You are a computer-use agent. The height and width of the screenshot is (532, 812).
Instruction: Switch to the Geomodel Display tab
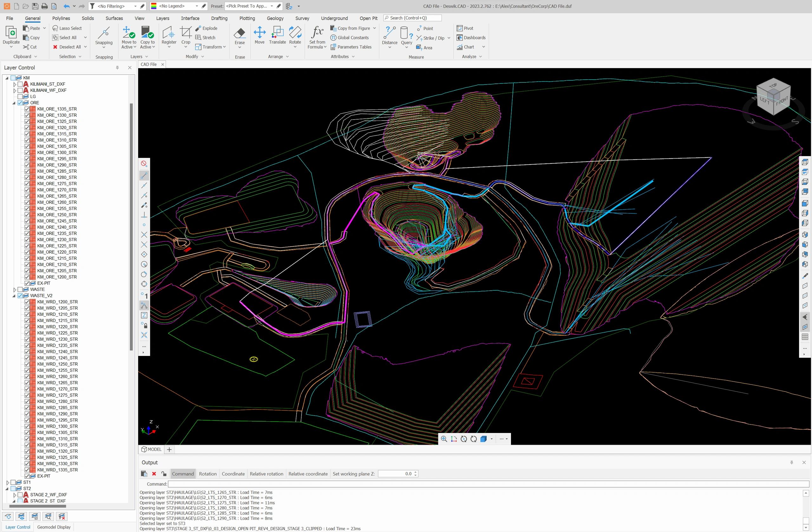pos(54,527)
